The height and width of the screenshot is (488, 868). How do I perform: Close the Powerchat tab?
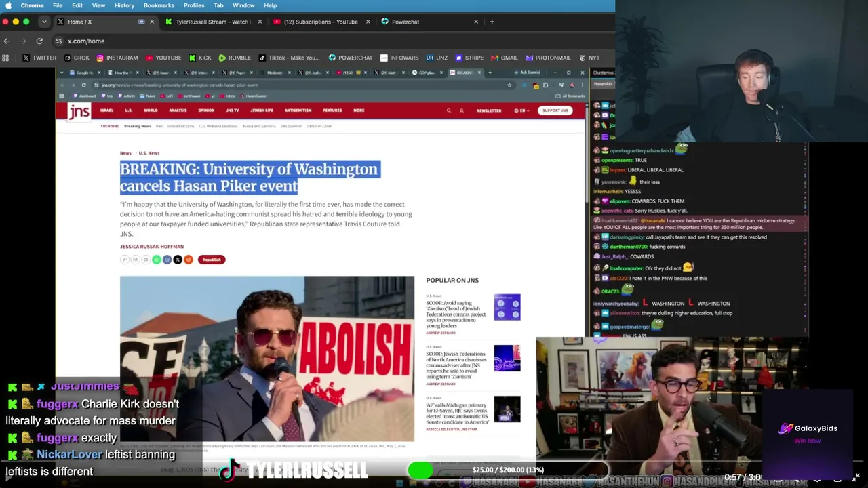tap(476, 22)
